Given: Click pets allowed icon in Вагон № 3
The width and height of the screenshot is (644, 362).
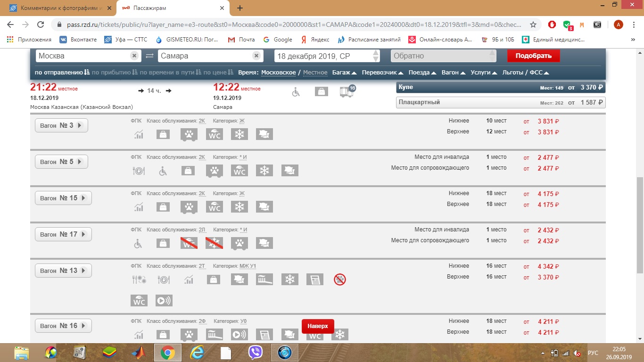Looking at the screenshot, I should click(x=189, y=134).
